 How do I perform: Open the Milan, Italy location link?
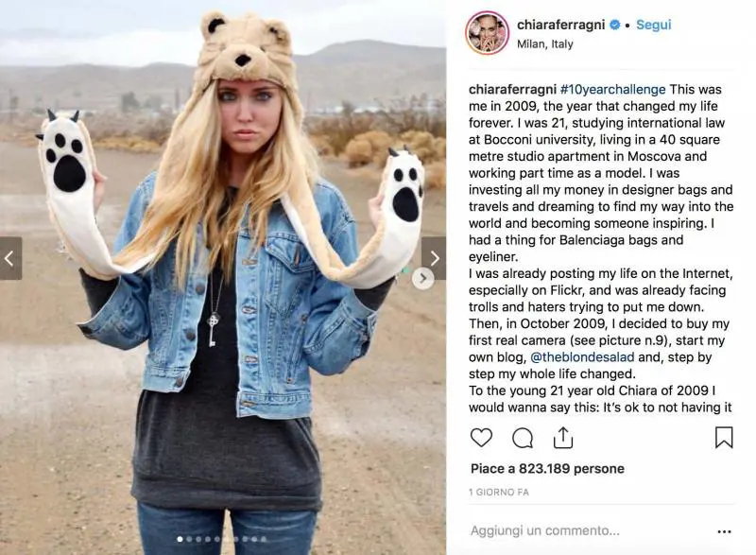[545, 43]
